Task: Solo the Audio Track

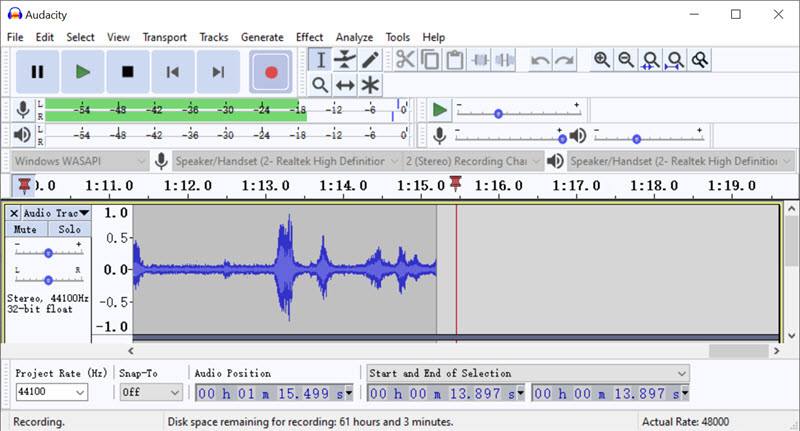Action: pyautogui.click(x=70, y=230)
